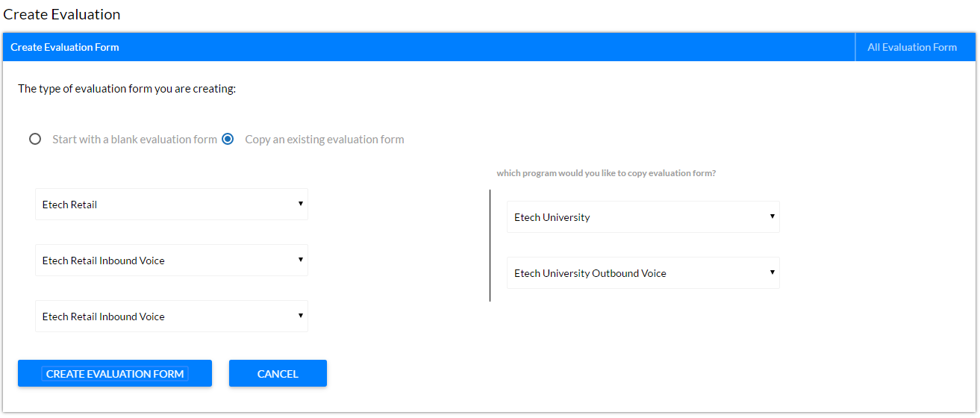Click the 'Start with a blank evaluation form' label
The image size is (980, 418).
[x=134, y=140]
